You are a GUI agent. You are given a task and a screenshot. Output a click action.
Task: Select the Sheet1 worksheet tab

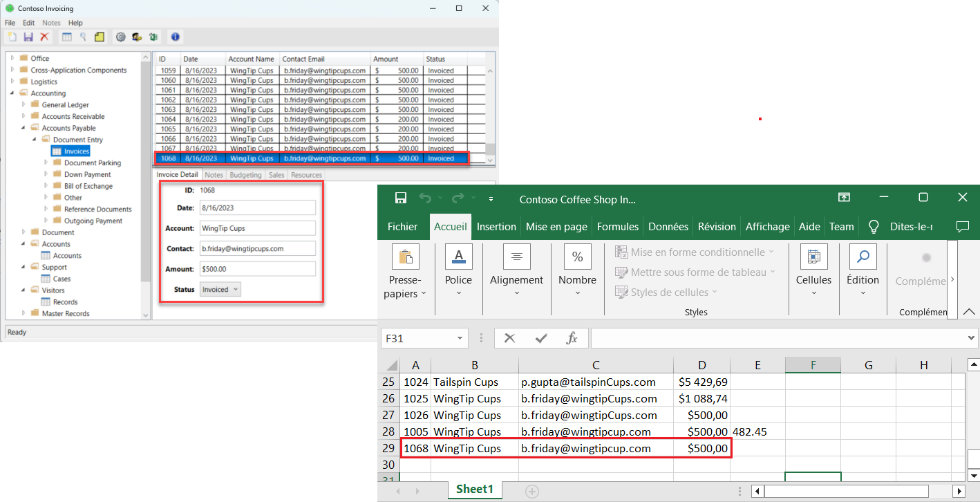click(475, 490)
